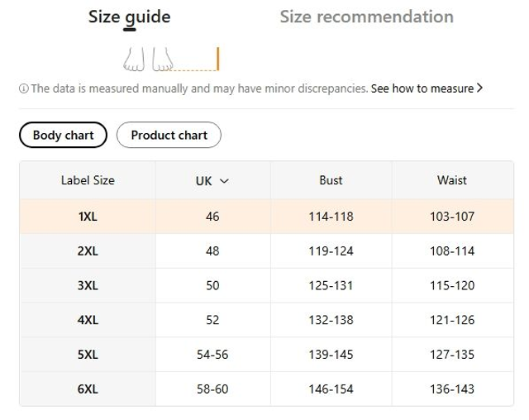Viewport: 529px width, 420px height.
Task: Click the See how to measure link
Action: 422,88
